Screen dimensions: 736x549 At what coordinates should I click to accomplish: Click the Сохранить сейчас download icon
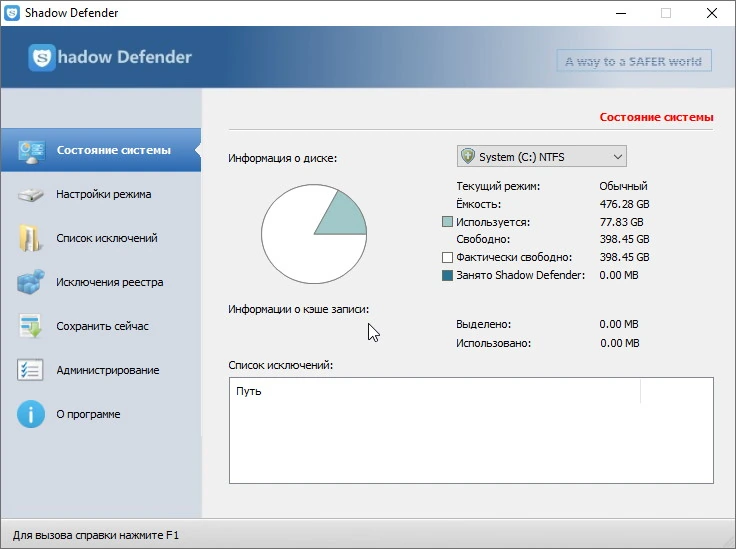31,326
